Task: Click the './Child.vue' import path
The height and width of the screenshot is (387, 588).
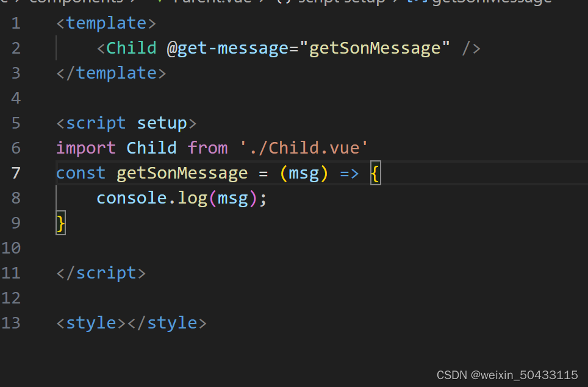Action: [304, 148]
